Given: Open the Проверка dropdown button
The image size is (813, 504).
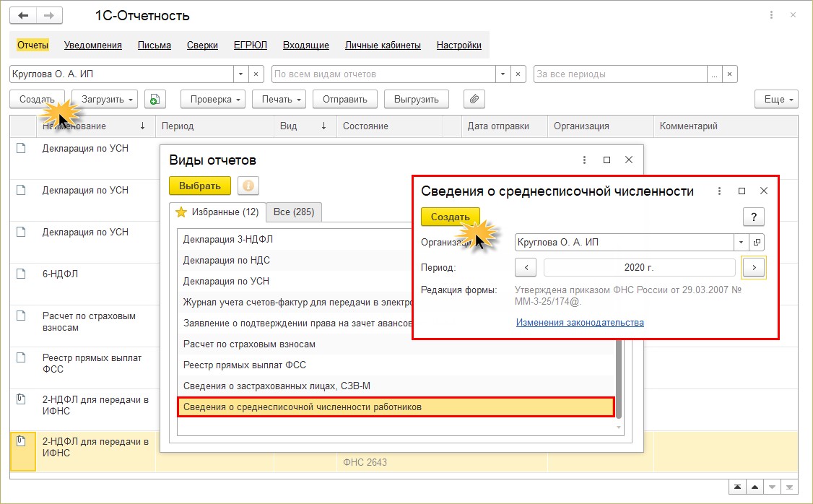Looking at the screenshot, I should (212, 99).
